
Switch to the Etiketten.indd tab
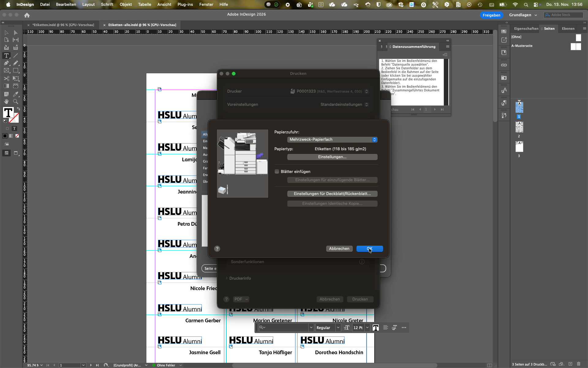[x=63, y=25]
